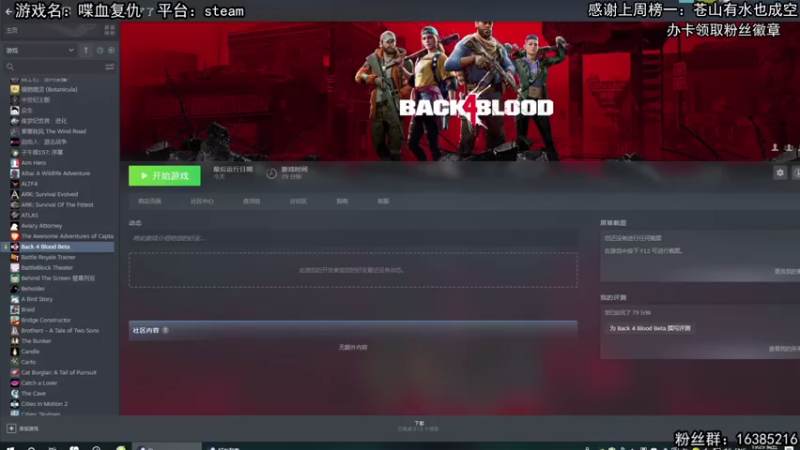
Task: Click the 为 Back 4 Blood Beta write review button
Action: coord(649,329)
